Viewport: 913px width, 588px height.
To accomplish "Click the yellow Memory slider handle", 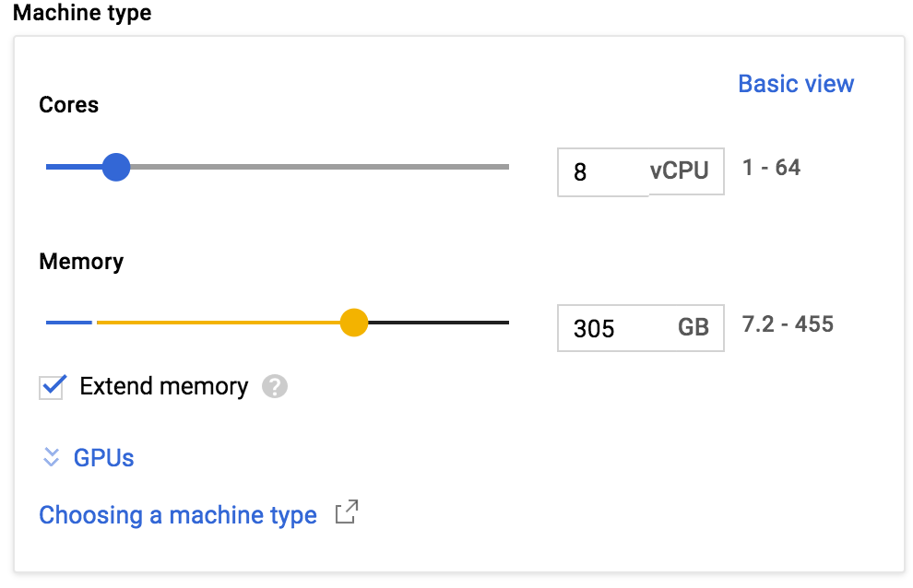I will pos(354,323).
